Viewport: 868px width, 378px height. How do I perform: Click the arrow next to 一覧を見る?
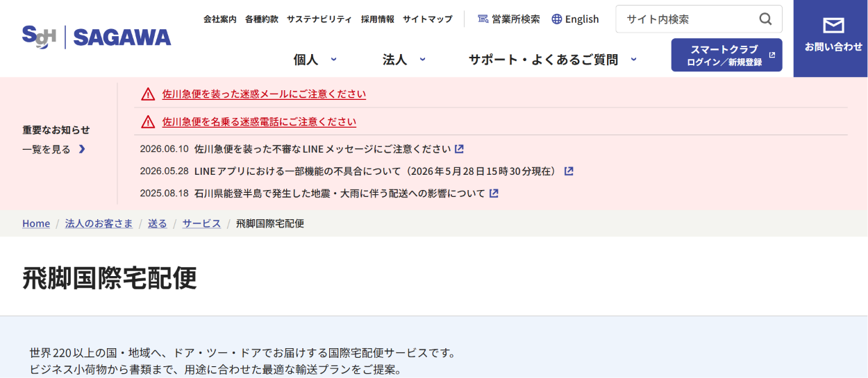(x=82, y=149)
